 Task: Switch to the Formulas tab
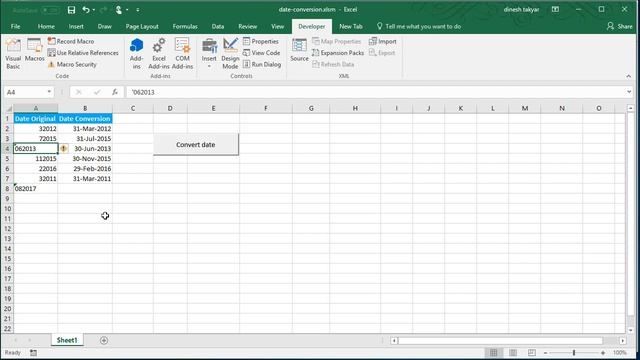pyautogui.click(x=185, y=26)
